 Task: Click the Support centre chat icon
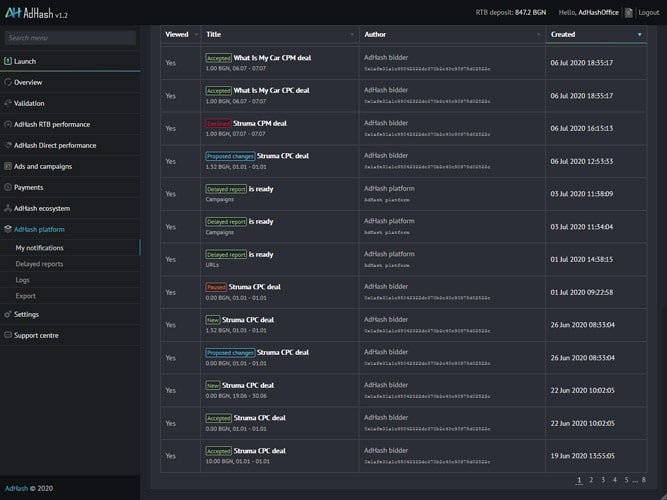pos(8,335)
